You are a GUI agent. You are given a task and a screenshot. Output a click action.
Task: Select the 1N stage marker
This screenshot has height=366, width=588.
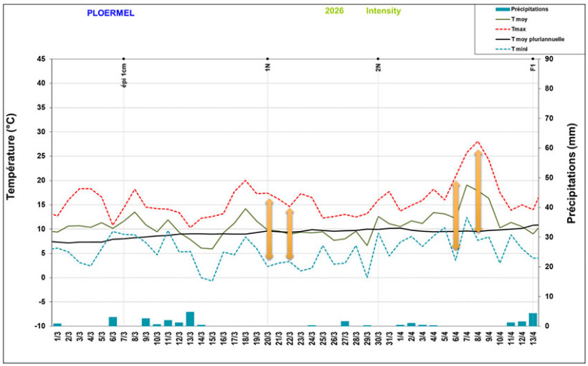coord(267,67)
